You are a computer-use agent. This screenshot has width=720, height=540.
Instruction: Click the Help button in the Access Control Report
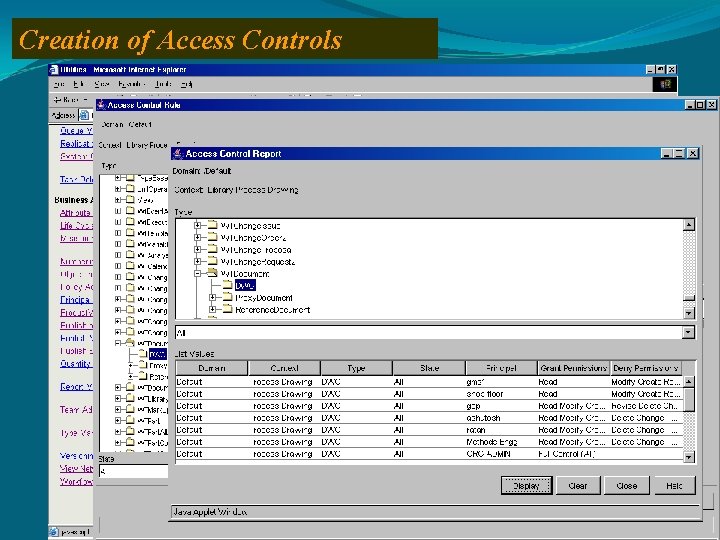674,485
